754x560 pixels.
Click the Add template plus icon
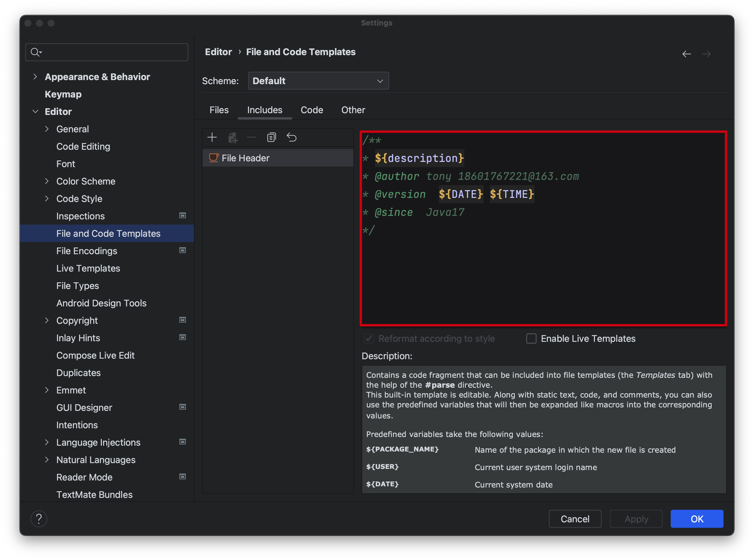[x=212, y=137]
